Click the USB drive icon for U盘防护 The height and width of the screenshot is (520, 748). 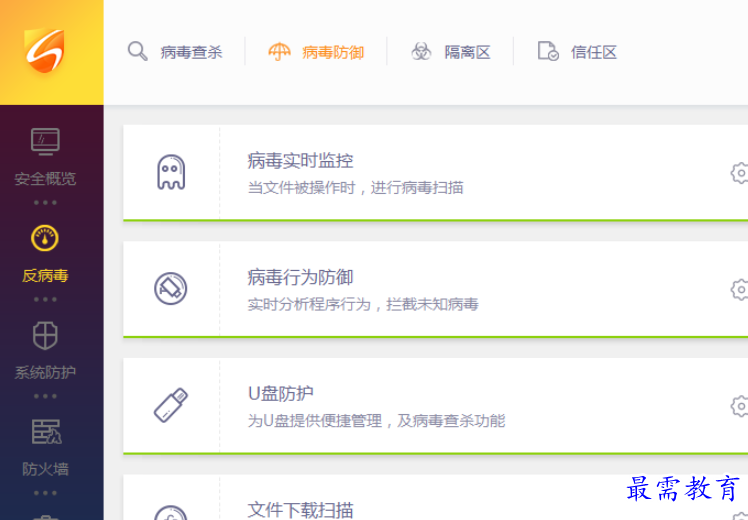(x=171, y=405)
